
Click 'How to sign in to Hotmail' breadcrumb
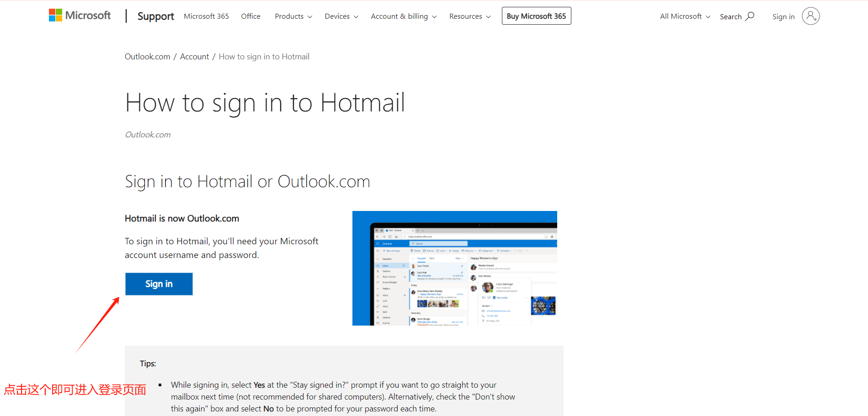(x=264, y=57)
